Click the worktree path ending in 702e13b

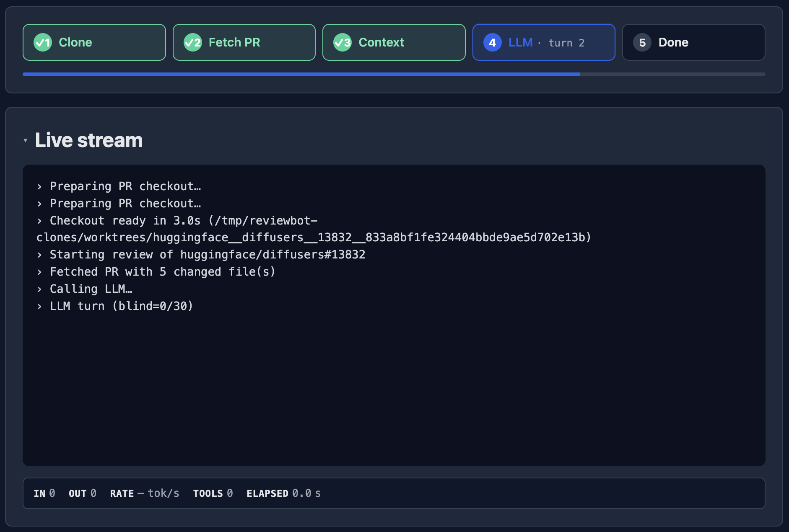[x=314, y=238]
